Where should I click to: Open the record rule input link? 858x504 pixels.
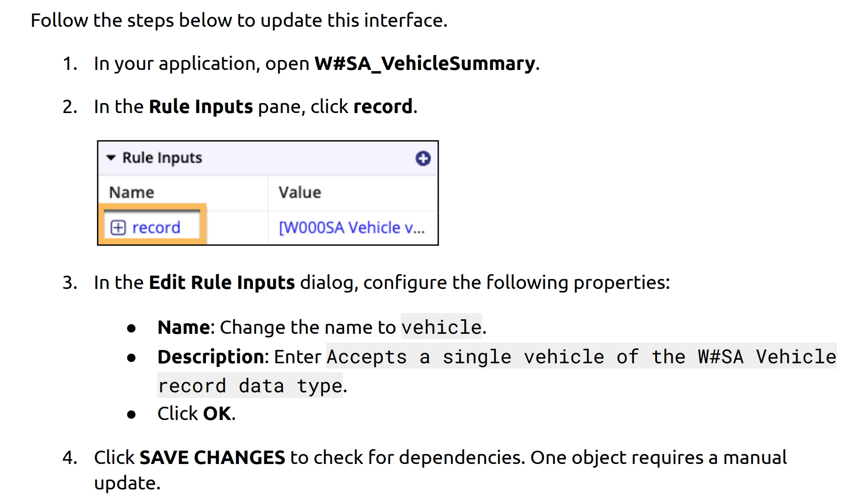point(156,227)
